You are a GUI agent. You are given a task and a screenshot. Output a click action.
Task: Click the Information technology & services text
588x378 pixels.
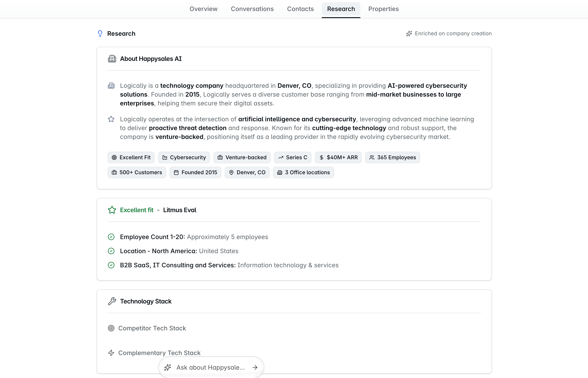288,265
